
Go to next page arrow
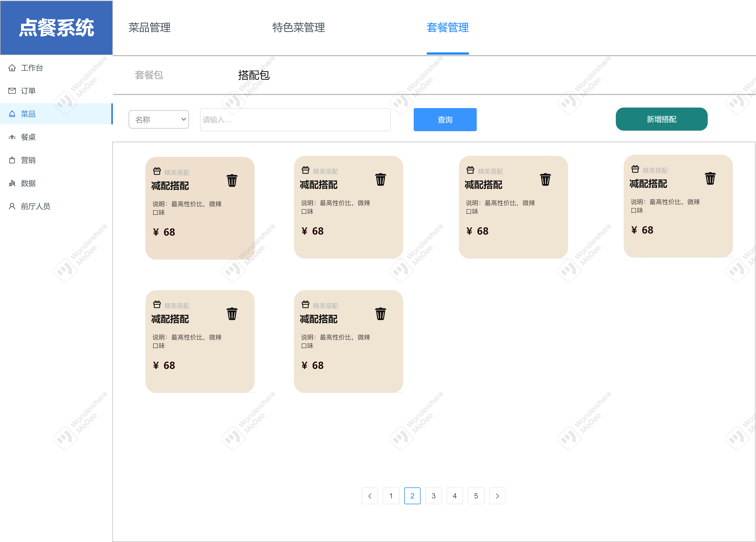(x=497, y=496)
